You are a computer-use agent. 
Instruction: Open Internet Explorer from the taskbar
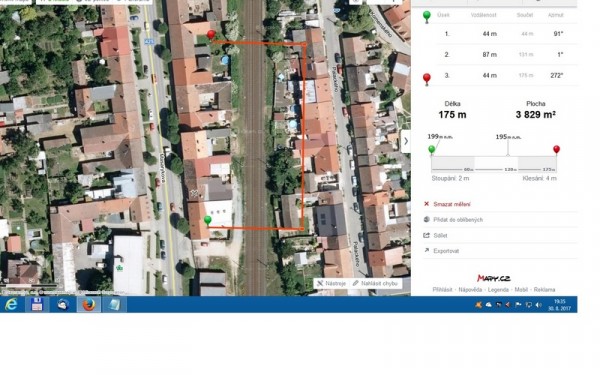tap(11, 305)
